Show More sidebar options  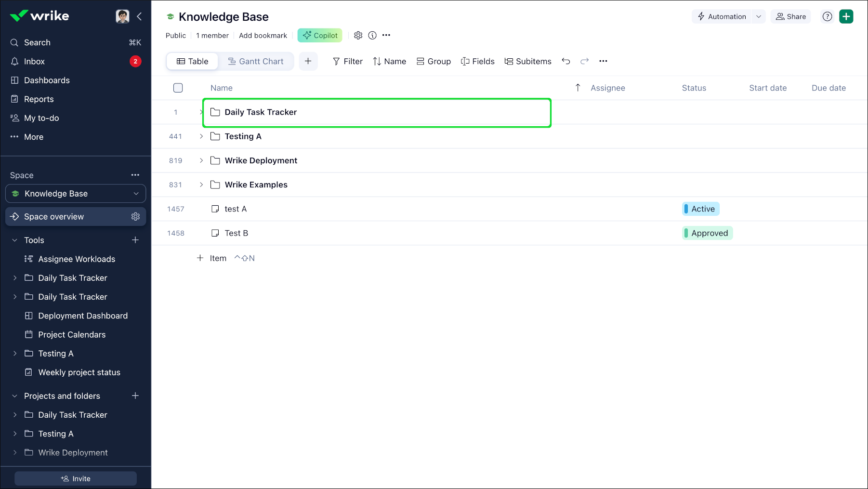pyautogui.click(x=76, y=137)
